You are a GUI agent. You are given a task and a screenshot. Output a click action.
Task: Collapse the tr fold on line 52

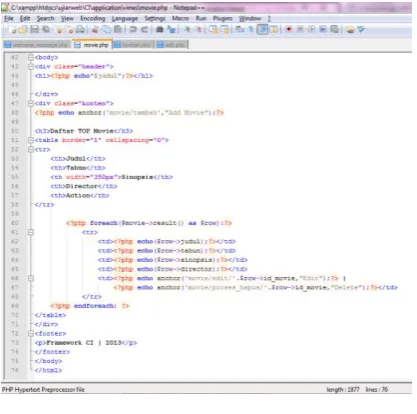pyautogui.click(x=31, y=150)
